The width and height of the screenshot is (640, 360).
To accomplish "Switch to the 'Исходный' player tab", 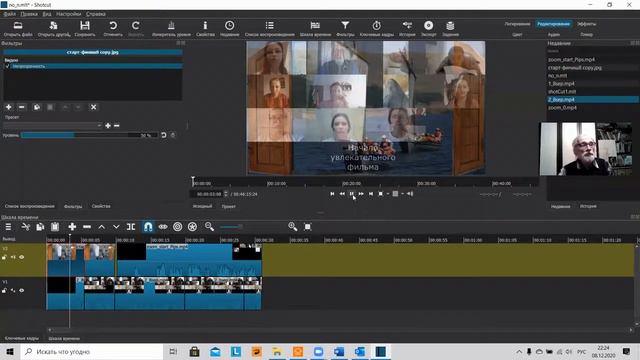I will coord(202,206).
